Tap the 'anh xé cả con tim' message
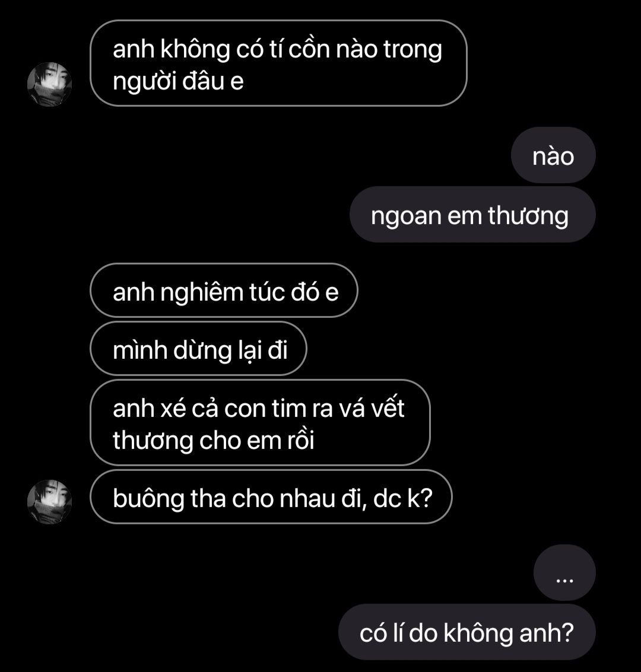Image resolution: width=641 pixels, height=672 pixels. coord(260,422)
